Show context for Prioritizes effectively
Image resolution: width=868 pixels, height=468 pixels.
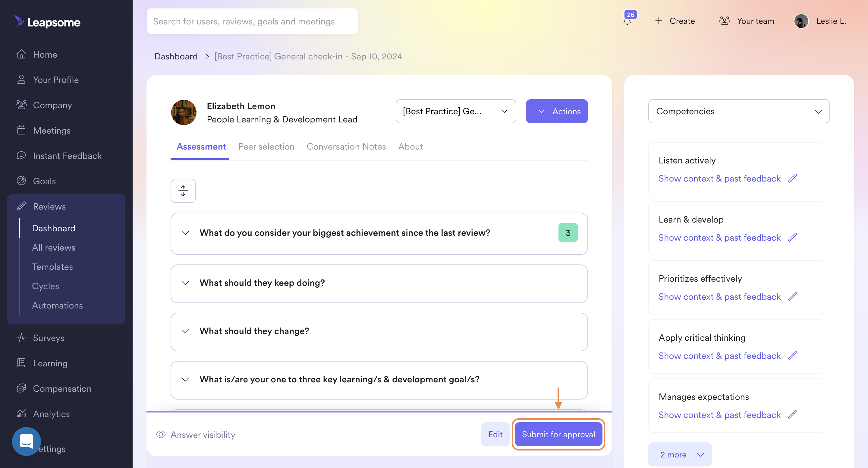point(719,296)
